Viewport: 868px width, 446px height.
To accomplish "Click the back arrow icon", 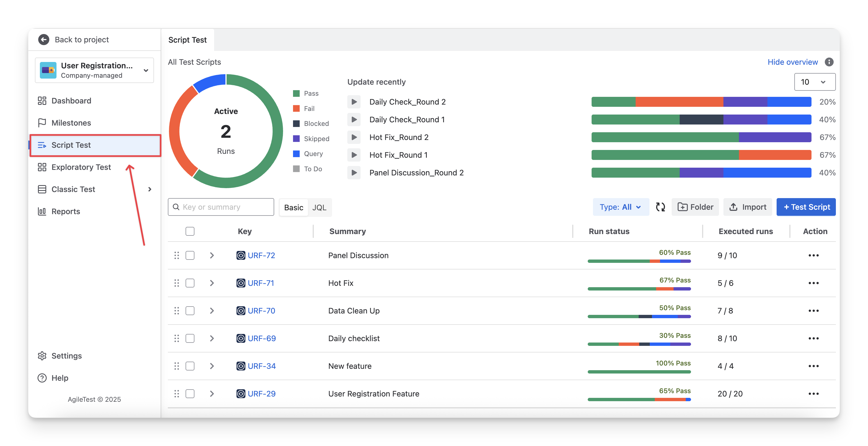I will click(x=43, y=40).
